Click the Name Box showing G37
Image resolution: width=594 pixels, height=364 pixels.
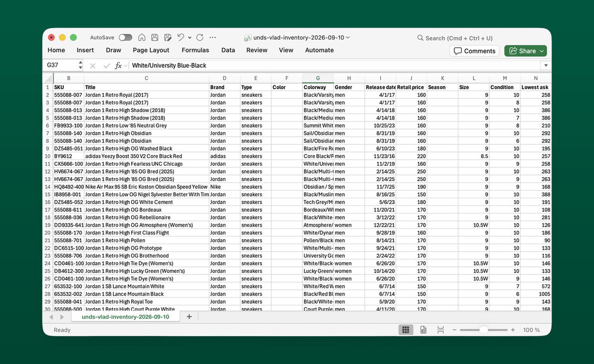point(61,65)
